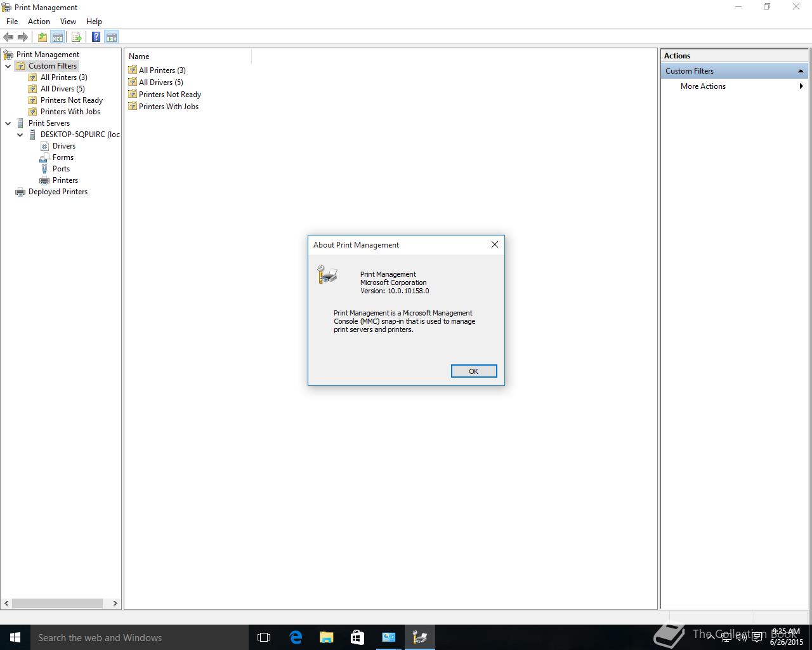Open the Help menu

(x=94, y=22)
